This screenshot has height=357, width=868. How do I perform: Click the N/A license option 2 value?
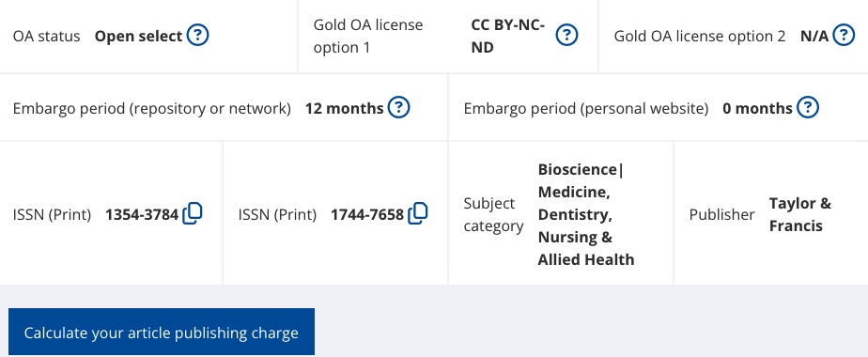[814, 37]
